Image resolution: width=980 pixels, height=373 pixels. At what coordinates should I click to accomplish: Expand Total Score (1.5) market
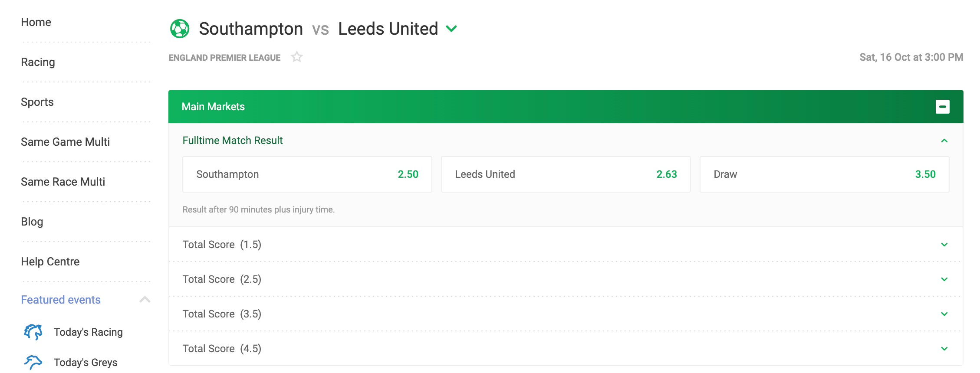coord(566,245)
